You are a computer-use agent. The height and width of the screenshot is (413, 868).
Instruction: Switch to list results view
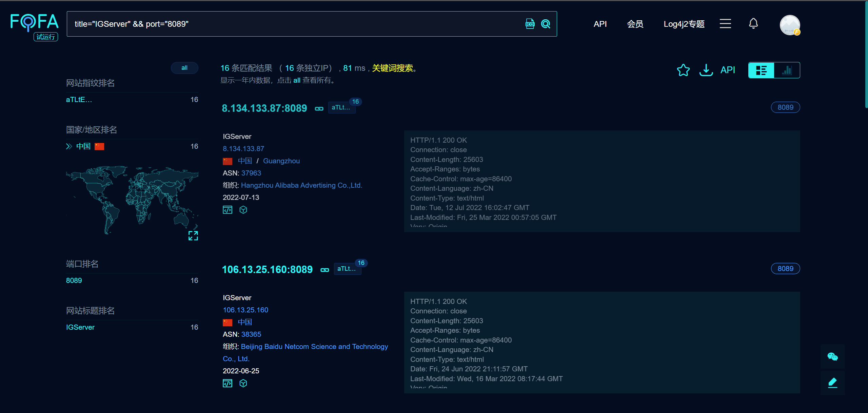pos(761,70)
